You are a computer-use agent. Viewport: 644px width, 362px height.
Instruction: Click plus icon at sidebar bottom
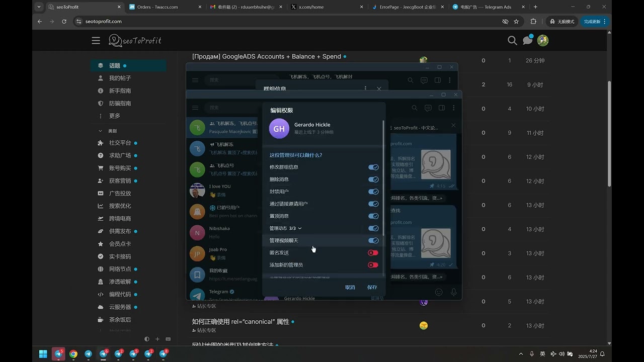click(157, 339)
